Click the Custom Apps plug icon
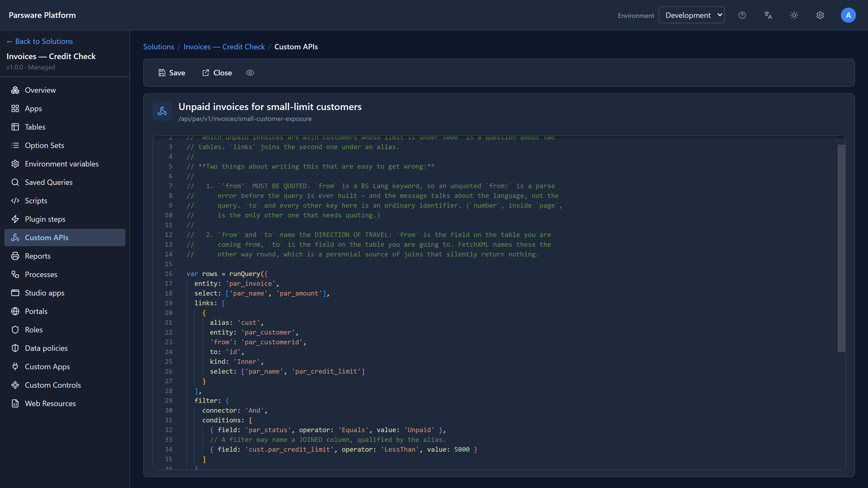This screenshot has width=868, height=488. 15,367
